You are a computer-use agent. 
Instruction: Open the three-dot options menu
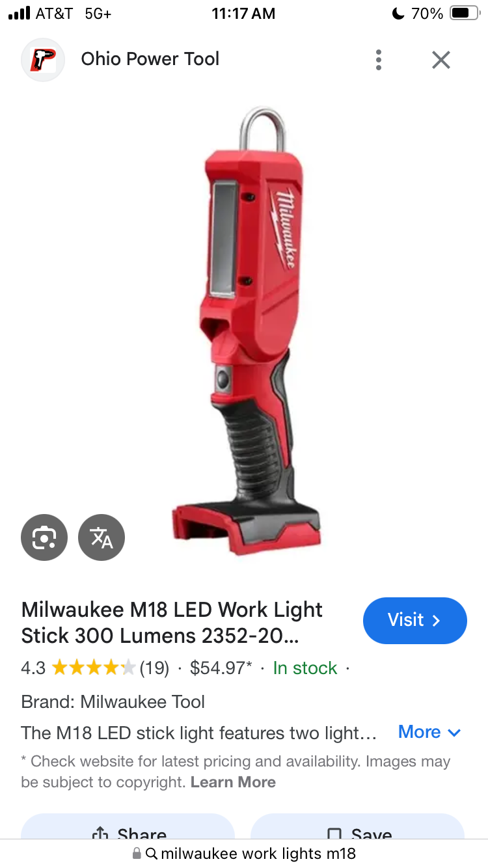click(379, 60)
